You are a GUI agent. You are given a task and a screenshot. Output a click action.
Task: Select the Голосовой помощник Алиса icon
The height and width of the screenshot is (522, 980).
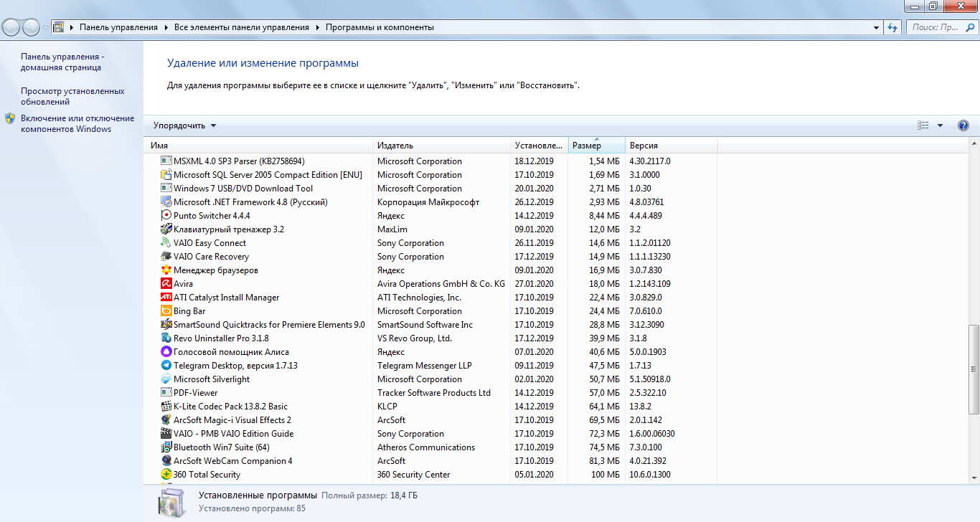coord(166,352)
